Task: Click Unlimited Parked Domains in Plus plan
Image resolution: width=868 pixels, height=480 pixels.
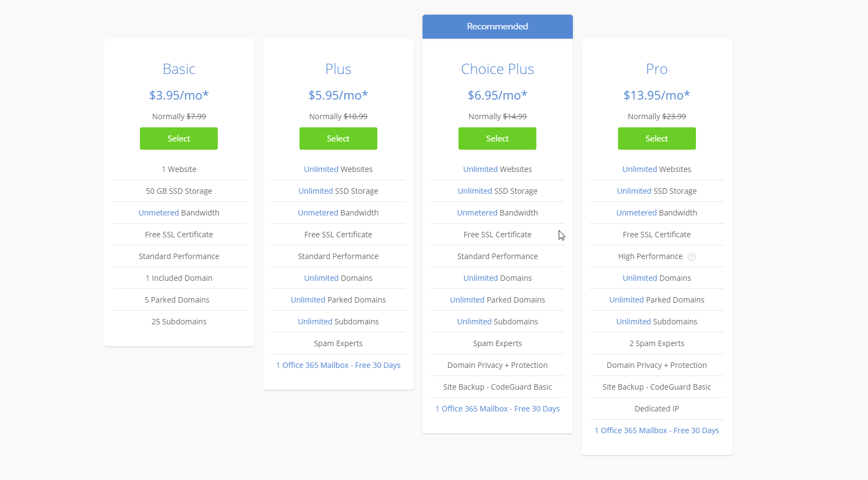Action: pyautogui.click(x=338, y=300)
